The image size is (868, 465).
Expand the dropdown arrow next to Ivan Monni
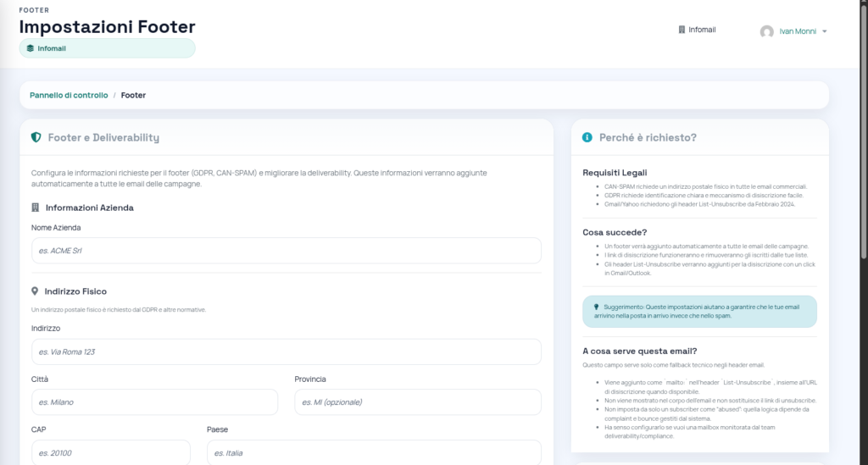point(825,31)
